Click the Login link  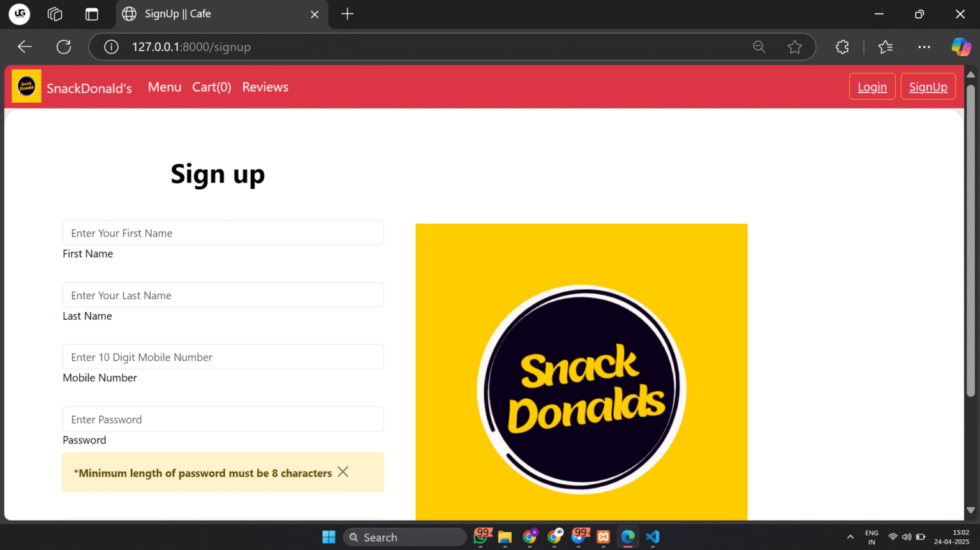click(872, 86)
